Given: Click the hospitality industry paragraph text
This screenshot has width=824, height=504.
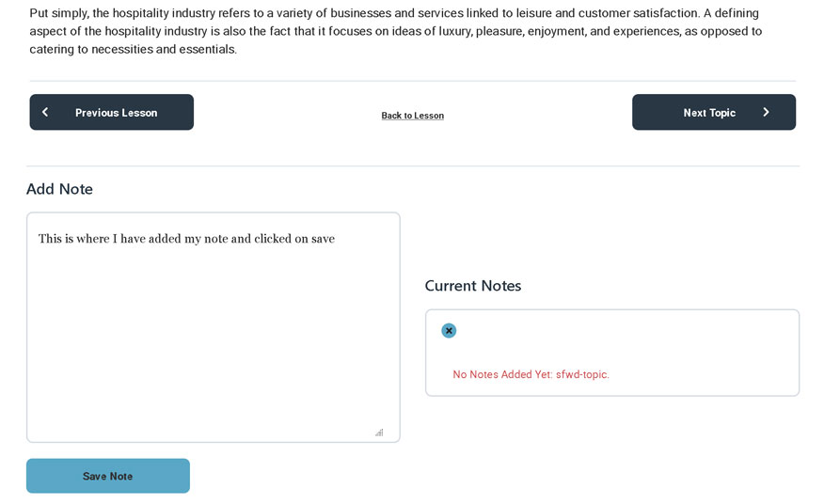Looking at the screenshot, I should [396, 31].
